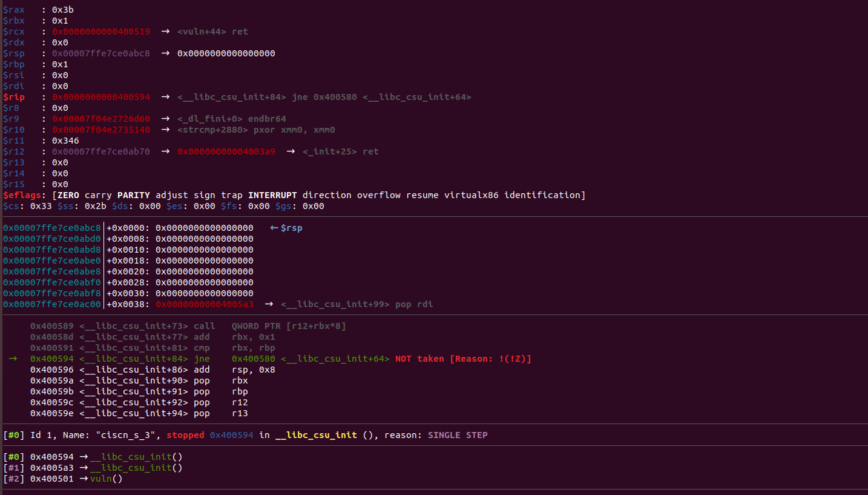Click the <strcmp+2880> pxor annotation
This screenshot has height=495, width=868.
(x=256, y=130)
